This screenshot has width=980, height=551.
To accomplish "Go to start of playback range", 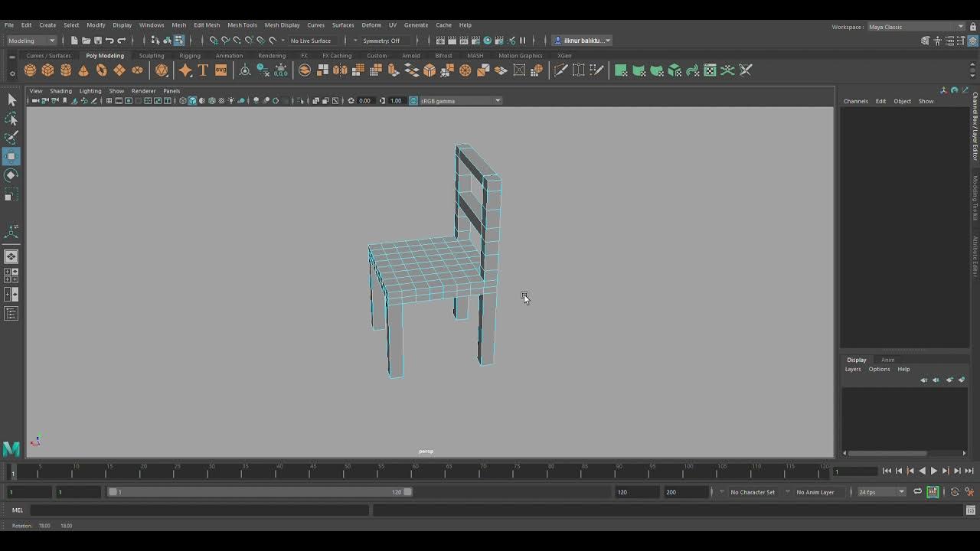I will [887, 471].
